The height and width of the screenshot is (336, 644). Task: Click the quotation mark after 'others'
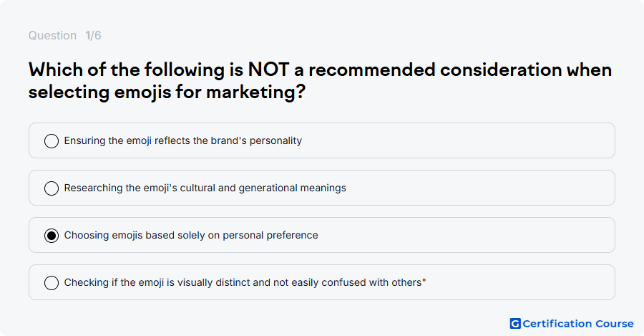(x=424, y=279)
